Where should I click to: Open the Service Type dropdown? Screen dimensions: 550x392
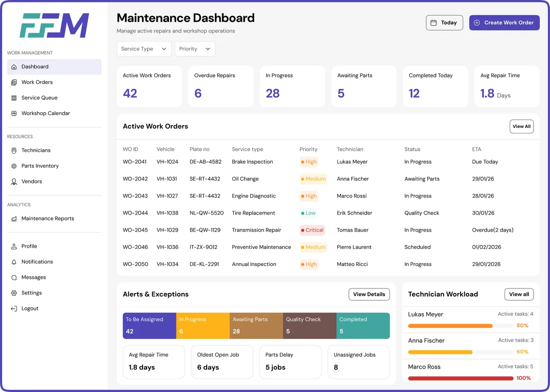[144, 49]
